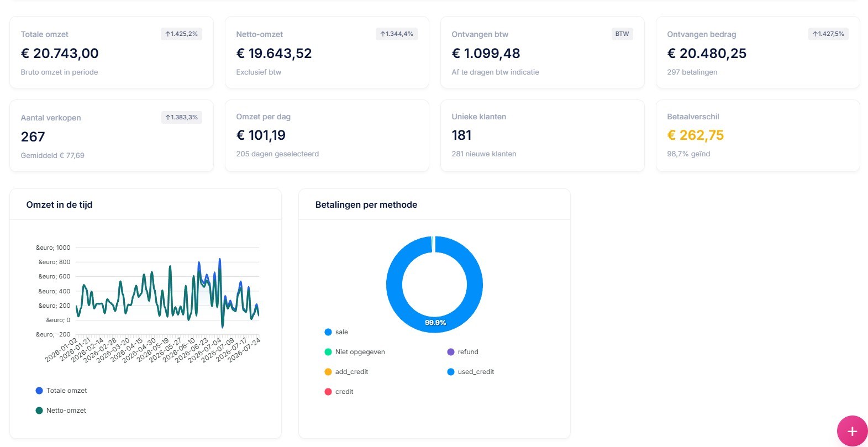868x447 pixels.
Task: Click the orange add_credit legend dot
Action: click(x=328, y=372)
